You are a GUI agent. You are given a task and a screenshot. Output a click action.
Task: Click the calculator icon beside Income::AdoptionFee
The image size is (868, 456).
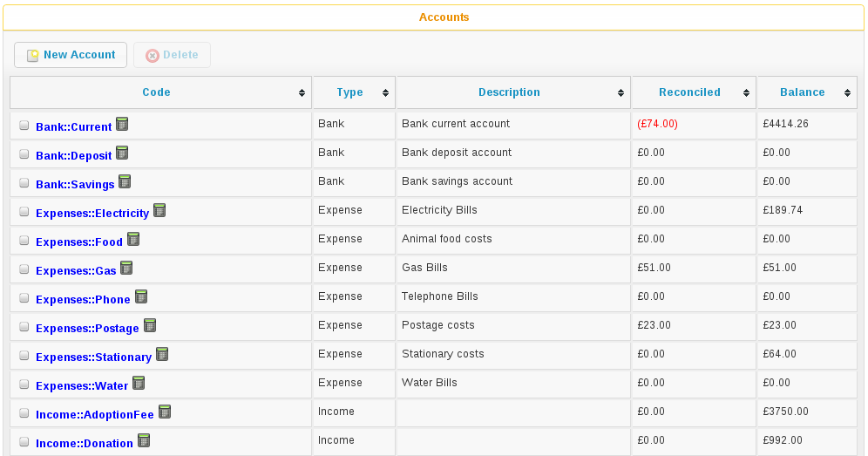(x=164, y=412)
